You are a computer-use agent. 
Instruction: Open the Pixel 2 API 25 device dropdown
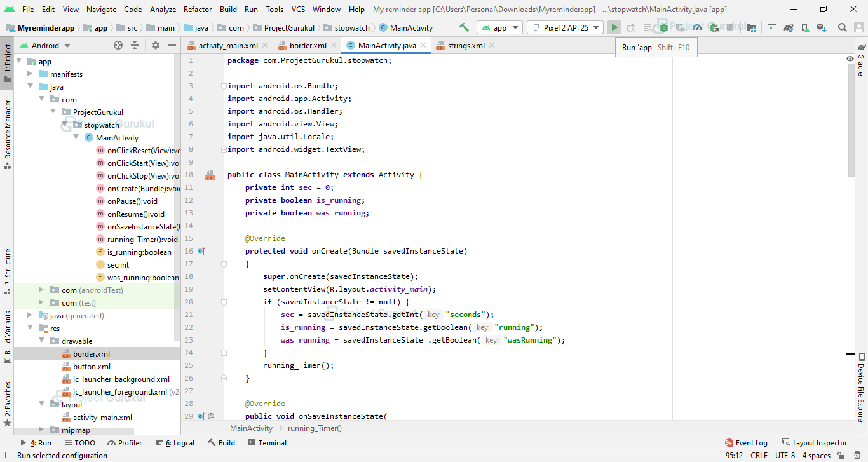[x=566, y=27]
